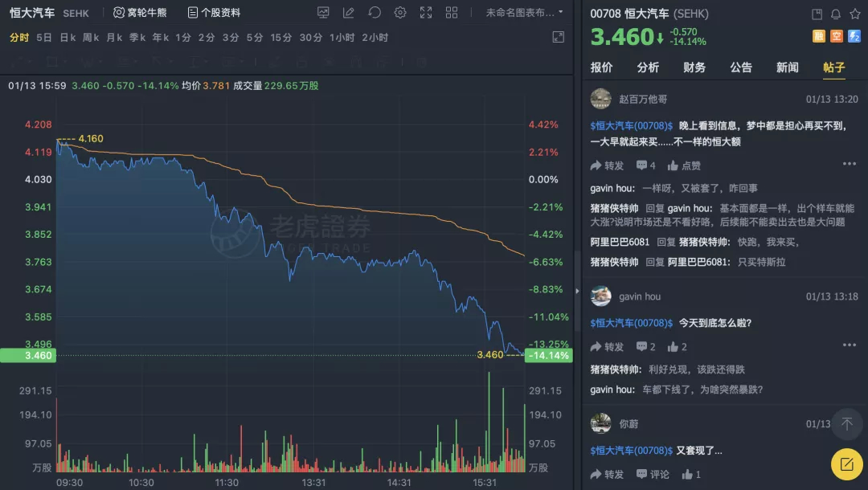Viewport: 868px width, 490px height.
Task: Switch chart to 日k daily candles
Action: pyautogui.click(x=68, y=38)
